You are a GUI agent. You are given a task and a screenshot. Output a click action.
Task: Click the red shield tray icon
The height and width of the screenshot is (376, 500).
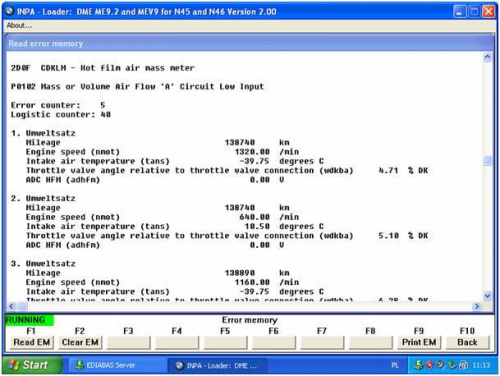430,365
